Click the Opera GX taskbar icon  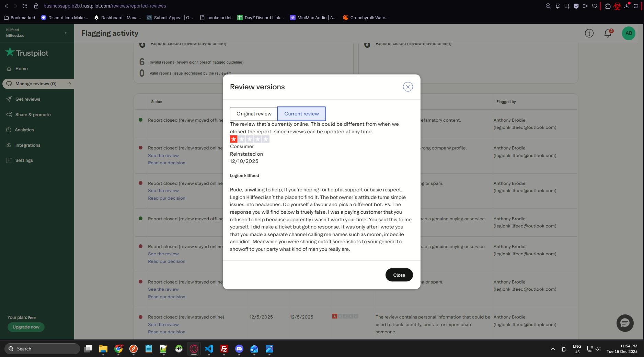pos(194,349)
